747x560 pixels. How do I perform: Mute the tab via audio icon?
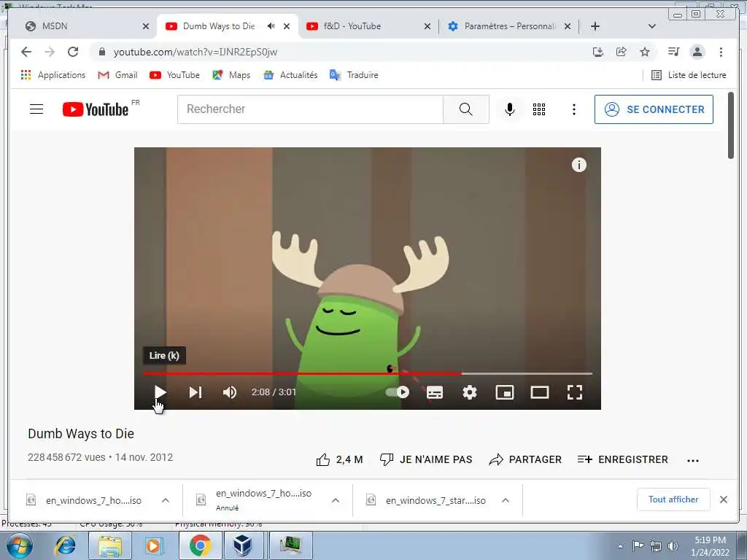[x=271, y=26]
